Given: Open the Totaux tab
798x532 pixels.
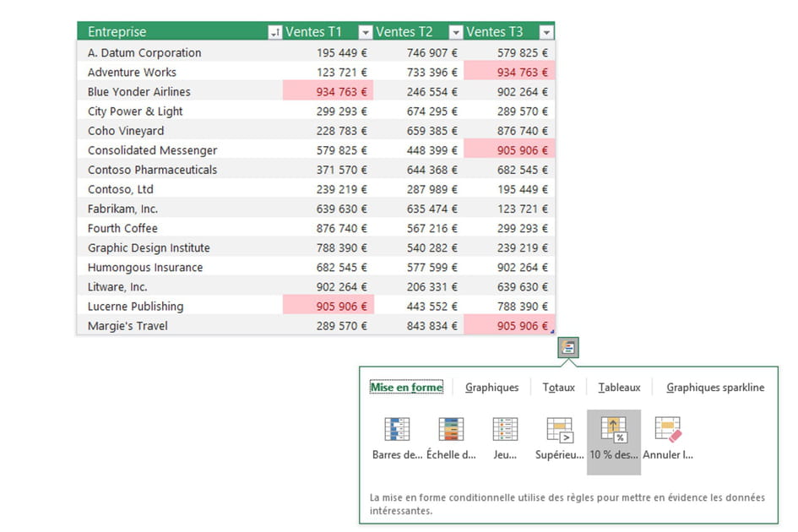Looking at the screenshot, I should (558, 387).
